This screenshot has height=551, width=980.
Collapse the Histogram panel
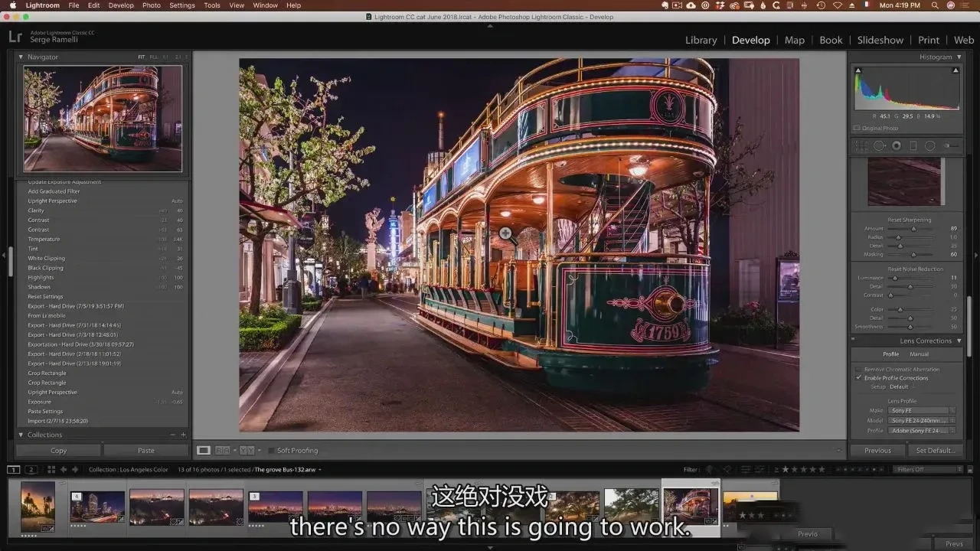click(x=959, y=57)
